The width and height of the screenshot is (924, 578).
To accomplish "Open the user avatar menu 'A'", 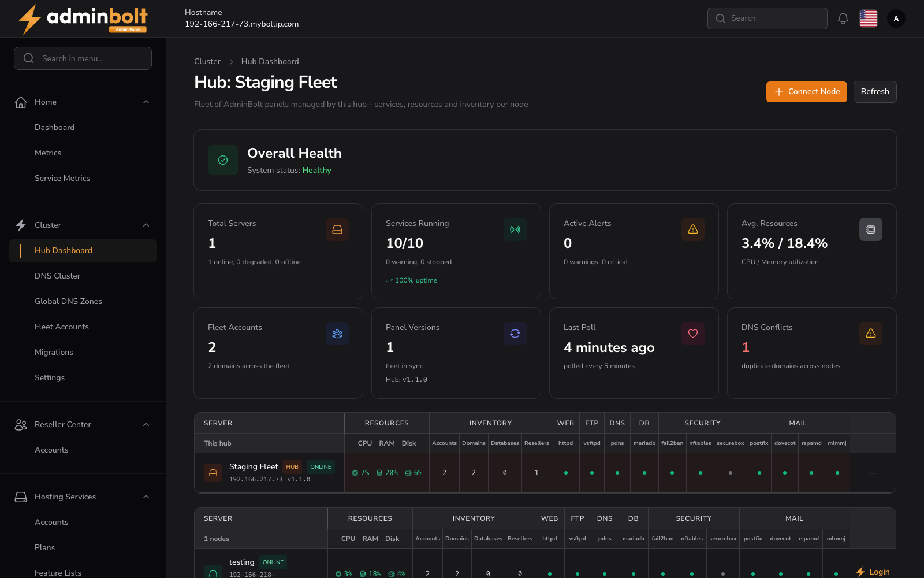I will tap(896, 18).
